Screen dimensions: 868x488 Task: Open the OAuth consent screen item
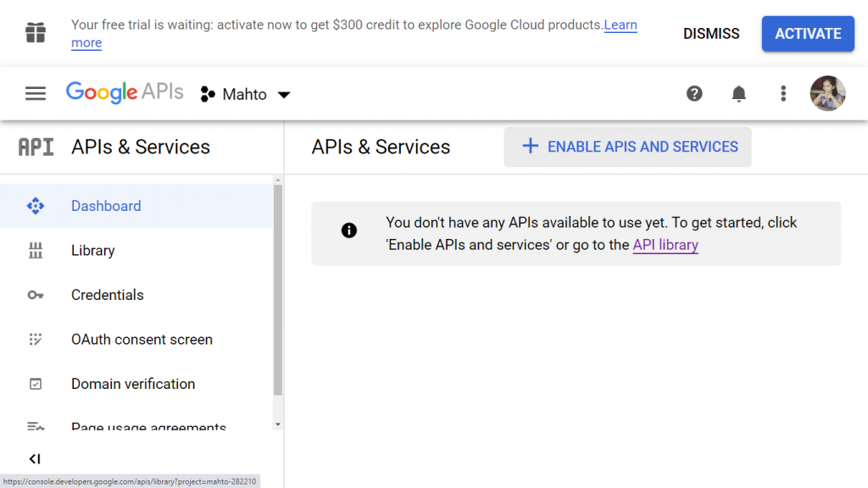pyautogui.click(x=136, y=339)
